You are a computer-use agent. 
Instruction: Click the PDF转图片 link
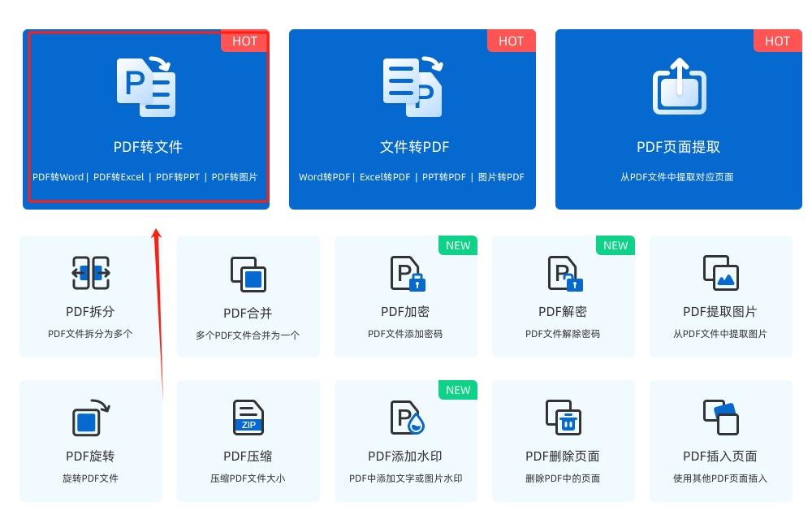(240, 176)
